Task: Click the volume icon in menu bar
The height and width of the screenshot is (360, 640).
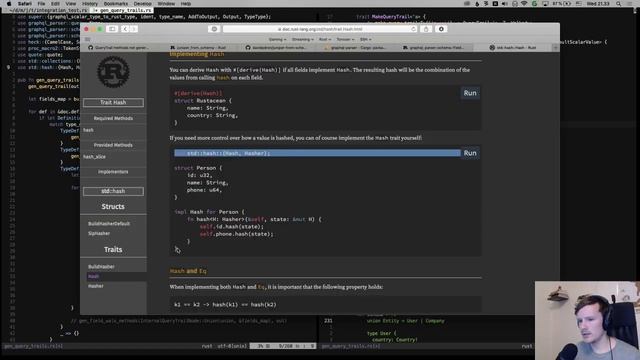Action: 504,4
